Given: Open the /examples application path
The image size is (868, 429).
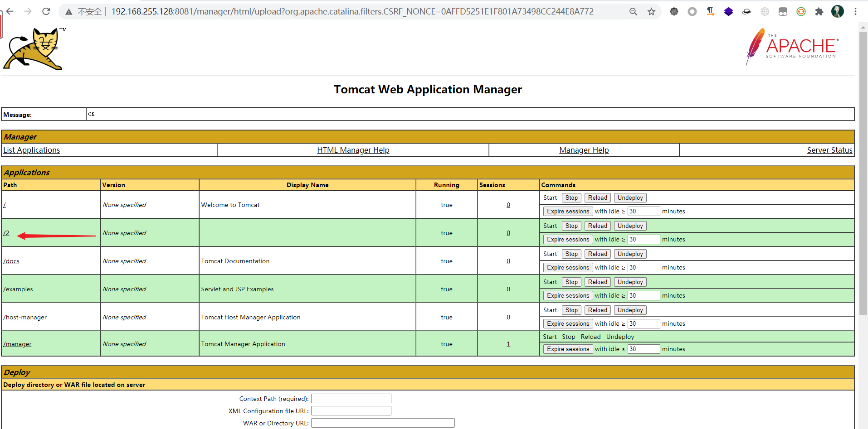Looking at the screenshot, I should (x=18, y=289).
